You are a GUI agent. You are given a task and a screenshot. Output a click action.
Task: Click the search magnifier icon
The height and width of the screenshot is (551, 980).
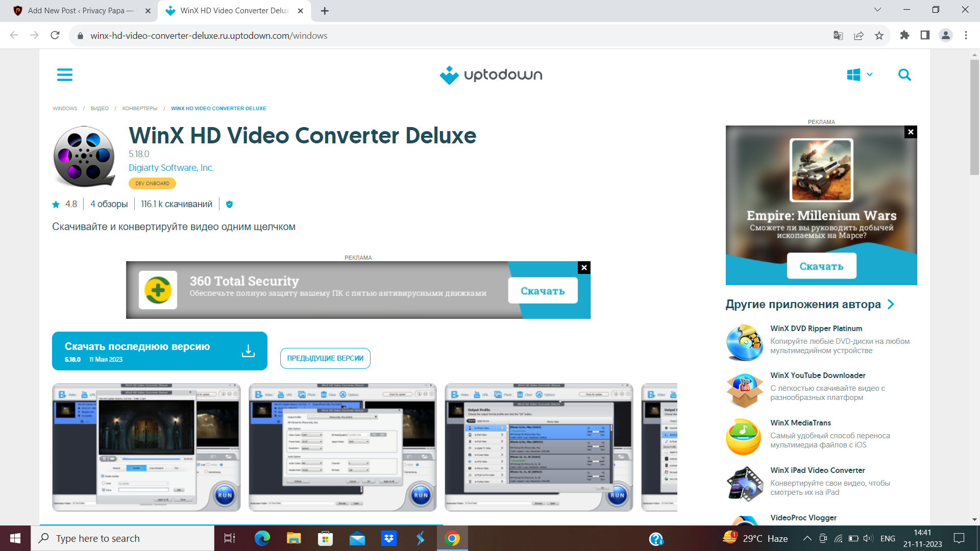tap(904, 75)
